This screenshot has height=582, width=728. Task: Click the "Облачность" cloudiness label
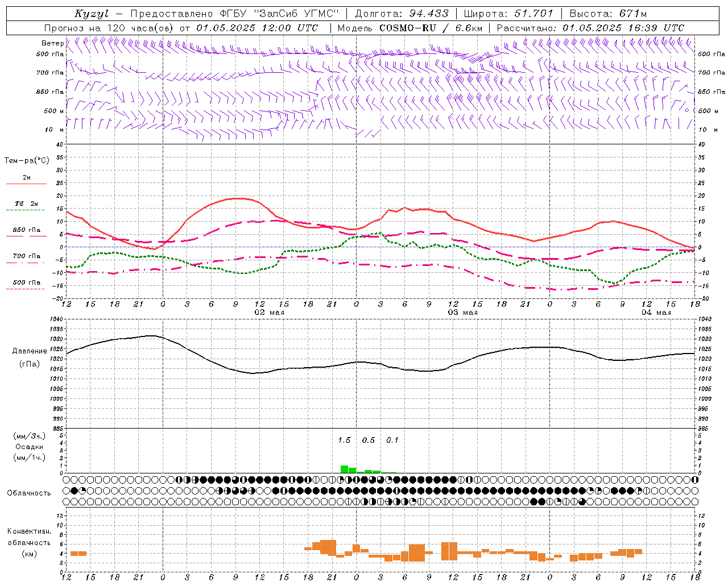(x=28, y=493)
